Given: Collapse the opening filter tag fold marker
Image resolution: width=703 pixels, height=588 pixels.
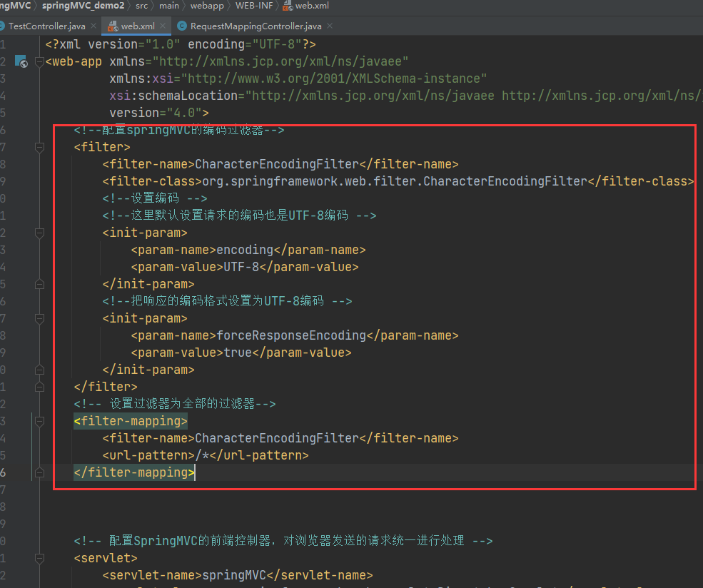Looking at the screenshot, I should 39,147.
